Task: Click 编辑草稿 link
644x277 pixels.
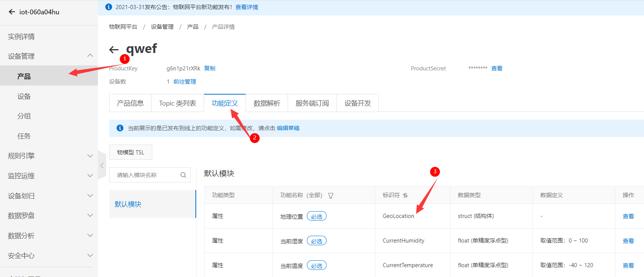Action: point(288,128)
